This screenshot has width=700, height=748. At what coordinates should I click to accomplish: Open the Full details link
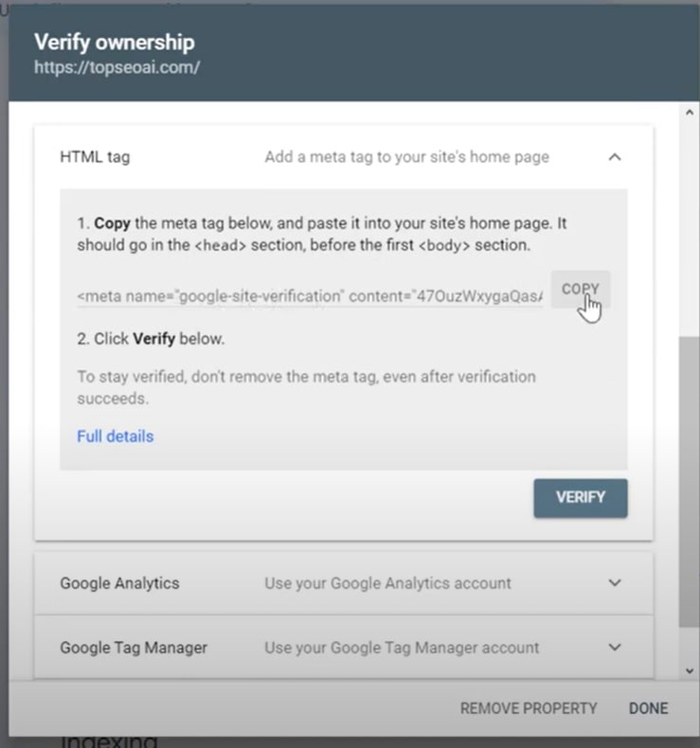pos(116,436)
